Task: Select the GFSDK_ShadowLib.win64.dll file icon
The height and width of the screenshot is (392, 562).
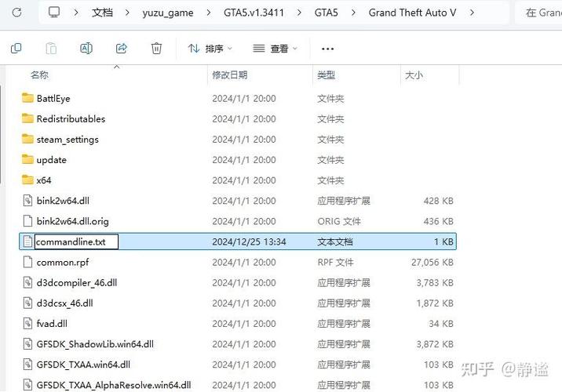Action: coord(27,344)
